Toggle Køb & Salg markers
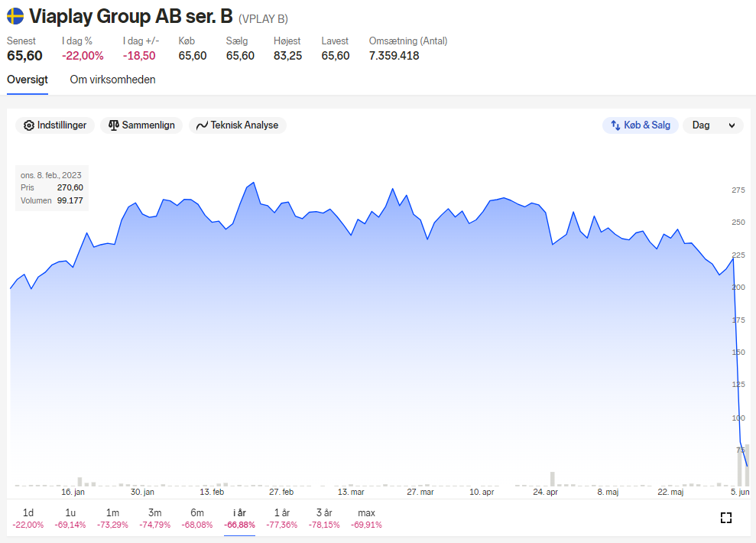The height and width of the screenshot is (543, 756). (x=641, y=125)
